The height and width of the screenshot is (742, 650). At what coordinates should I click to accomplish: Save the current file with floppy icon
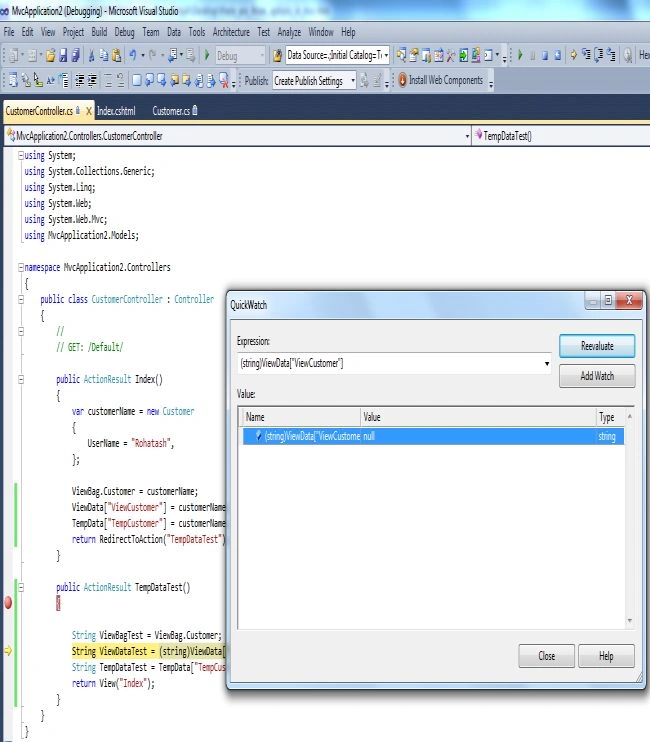(x=63, y=56)
